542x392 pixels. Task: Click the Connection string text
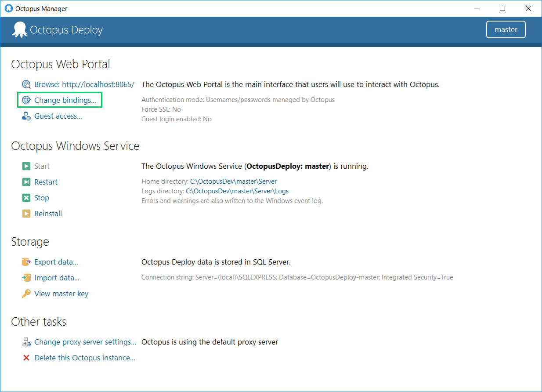coord(297,277)
